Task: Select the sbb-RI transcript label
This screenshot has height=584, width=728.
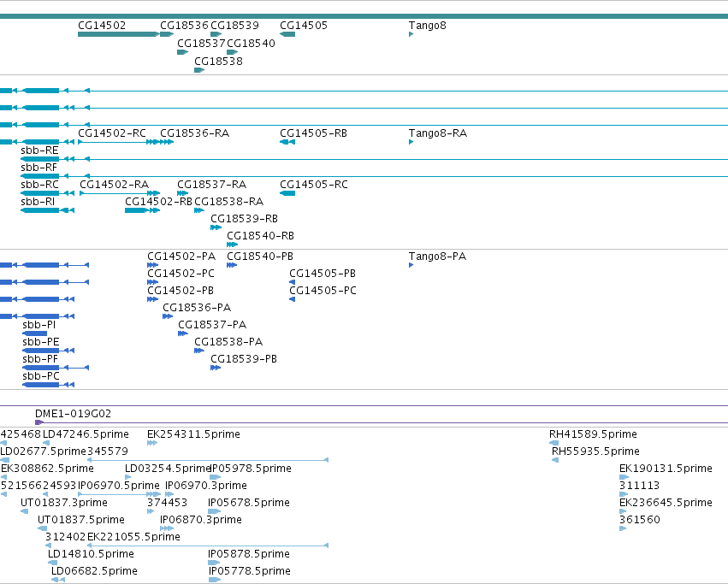Action: pyautogui.click(x=38, y=202)
